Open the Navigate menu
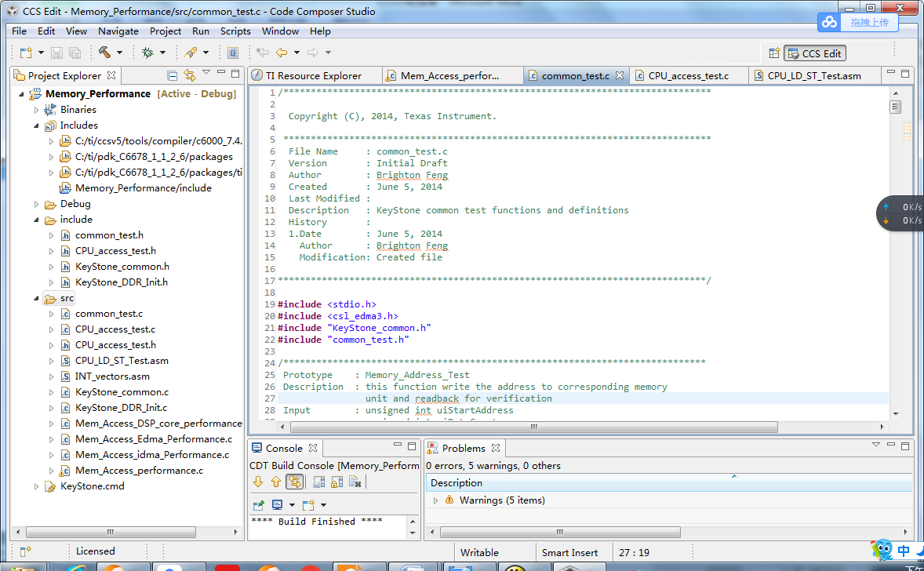Screen dimensions: 924x571 (118, 31)
